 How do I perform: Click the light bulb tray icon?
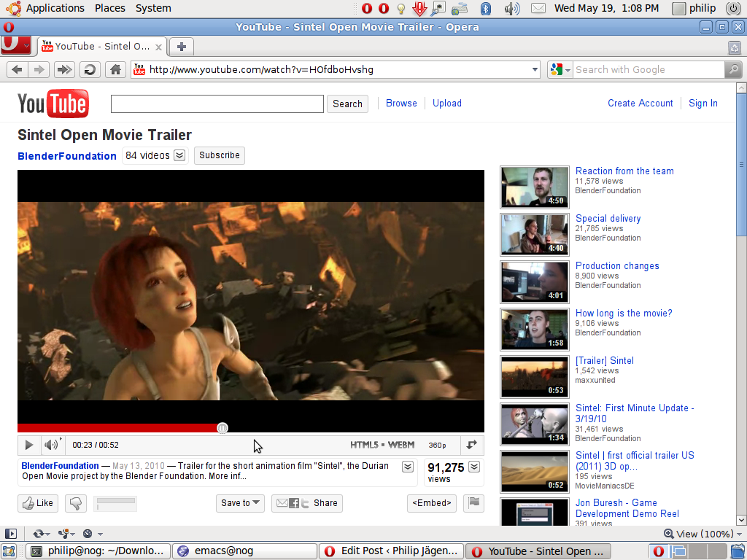click(401, 8)
